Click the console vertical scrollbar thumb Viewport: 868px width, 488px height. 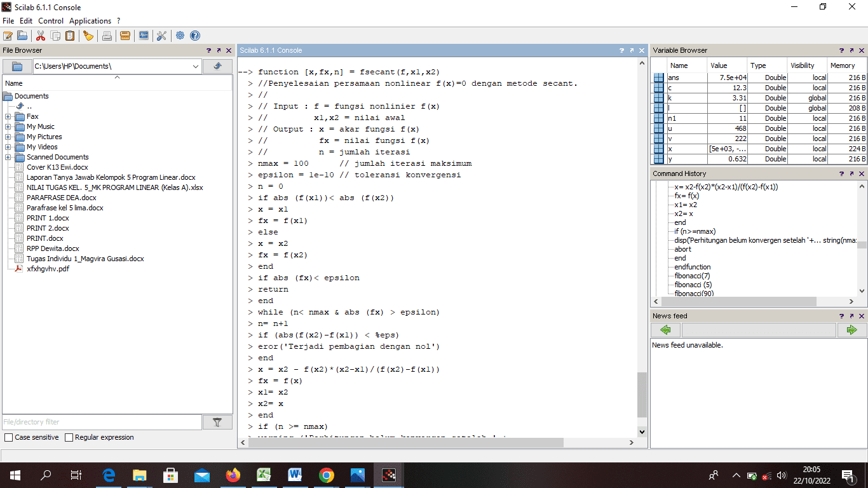pyautogui.click(x=642, y=395)
